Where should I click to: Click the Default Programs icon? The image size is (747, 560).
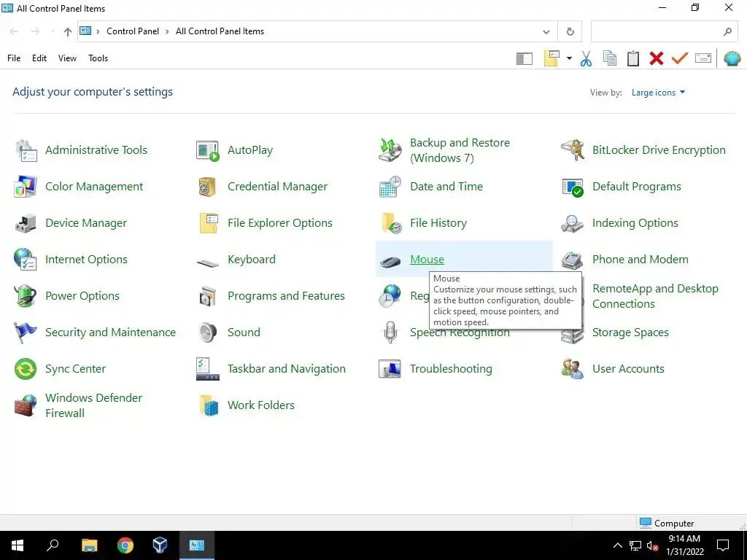573,187
